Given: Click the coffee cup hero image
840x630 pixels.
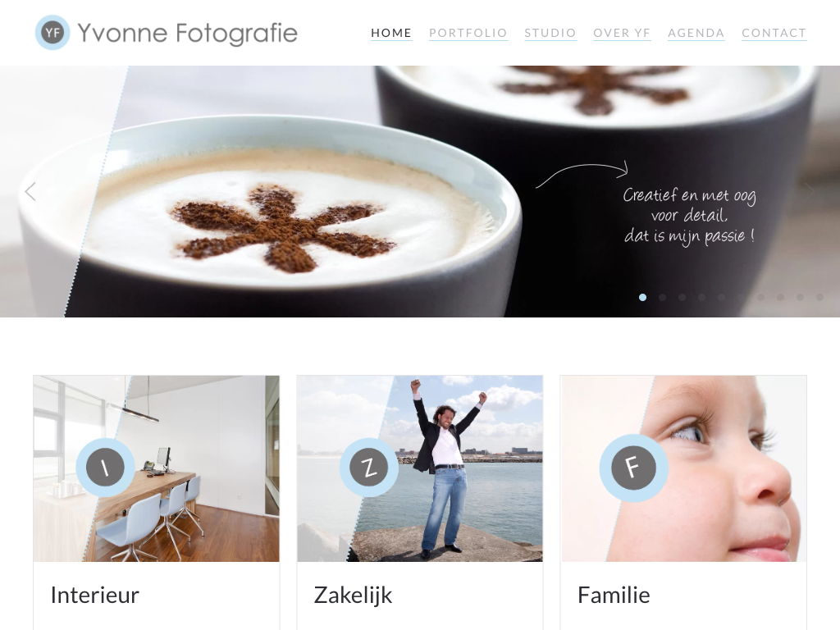Looking at the screenshot, I should click(420, 191).
